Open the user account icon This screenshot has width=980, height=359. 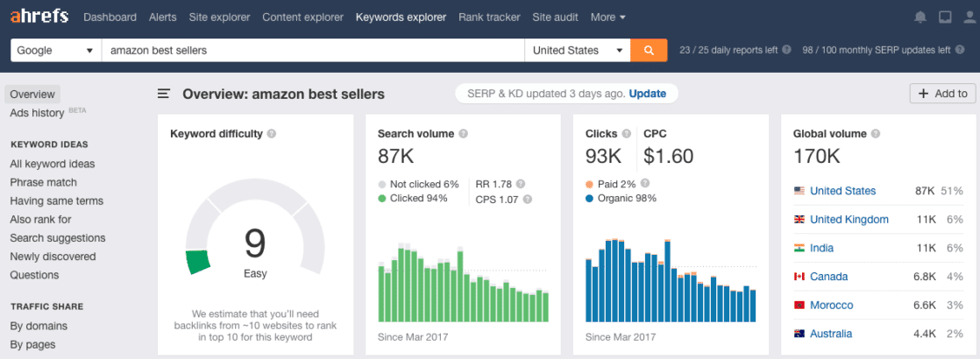pos(970,18)
